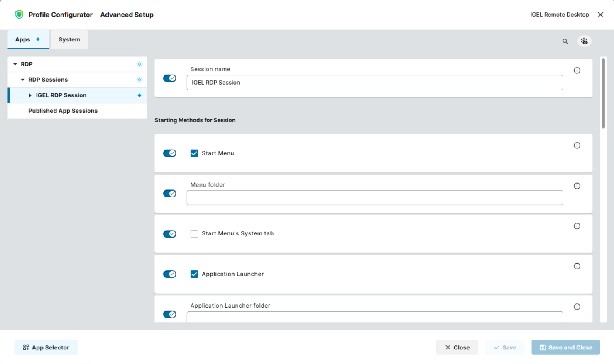Check the Start Menu's System tab checkbox
614x364 pixels.
(194, 234)
